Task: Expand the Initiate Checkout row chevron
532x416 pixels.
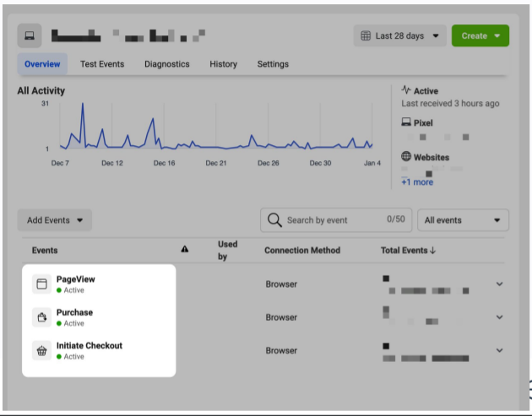Action: click(499, 350)
